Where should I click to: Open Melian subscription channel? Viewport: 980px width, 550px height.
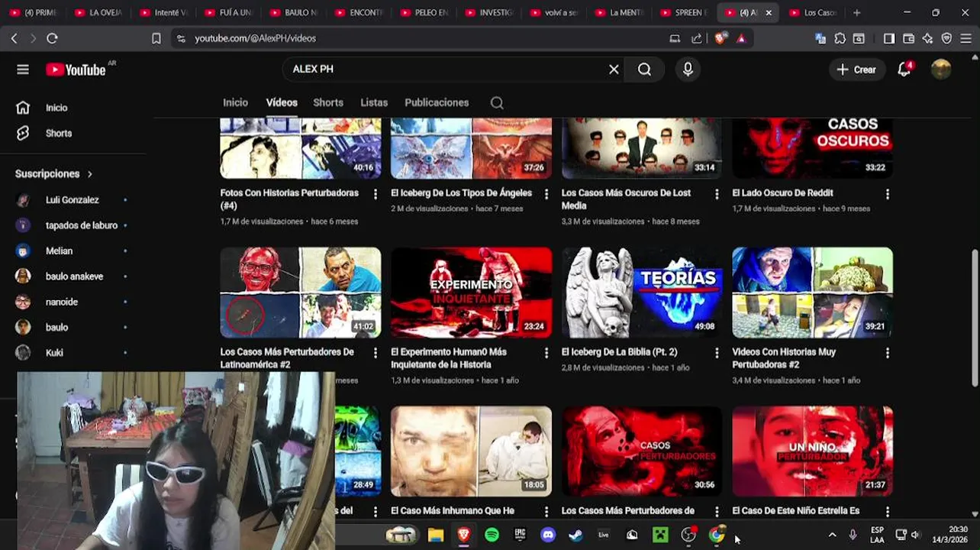73,251
